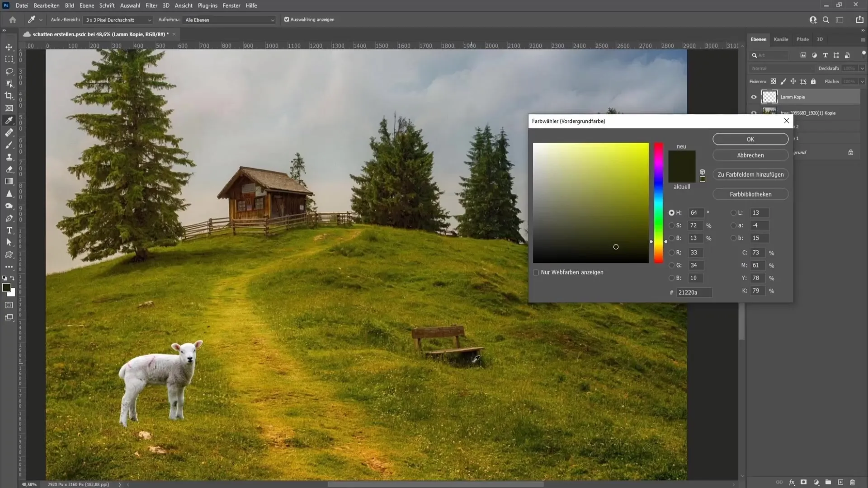Click the hex input field 21220a
868x488 pixels.
click(693, 292)
